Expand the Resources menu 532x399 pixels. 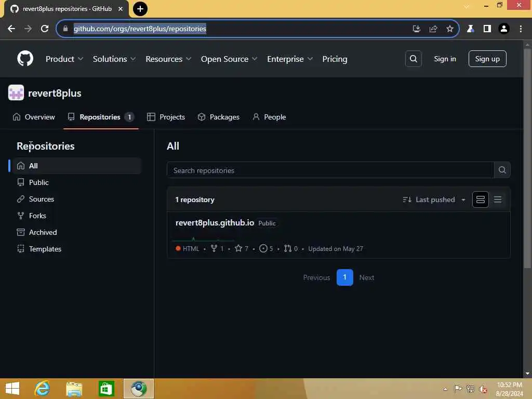[x=168, y=59]
